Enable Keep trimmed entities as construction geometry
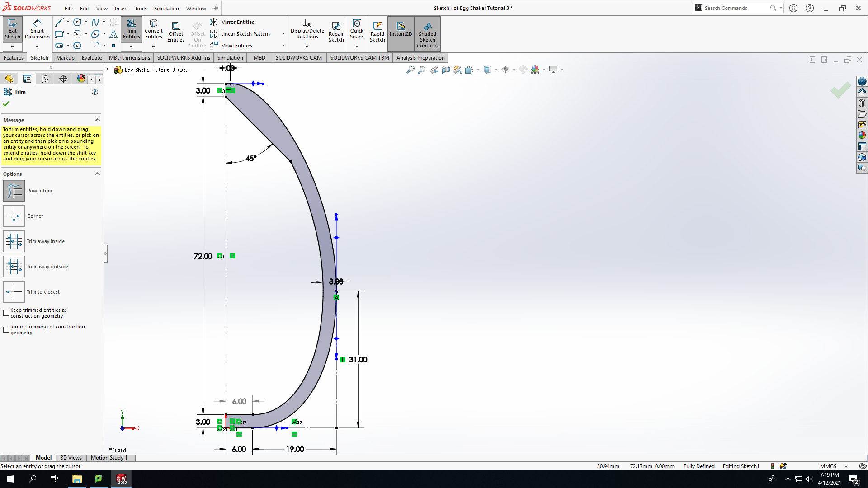 [6, 313]
